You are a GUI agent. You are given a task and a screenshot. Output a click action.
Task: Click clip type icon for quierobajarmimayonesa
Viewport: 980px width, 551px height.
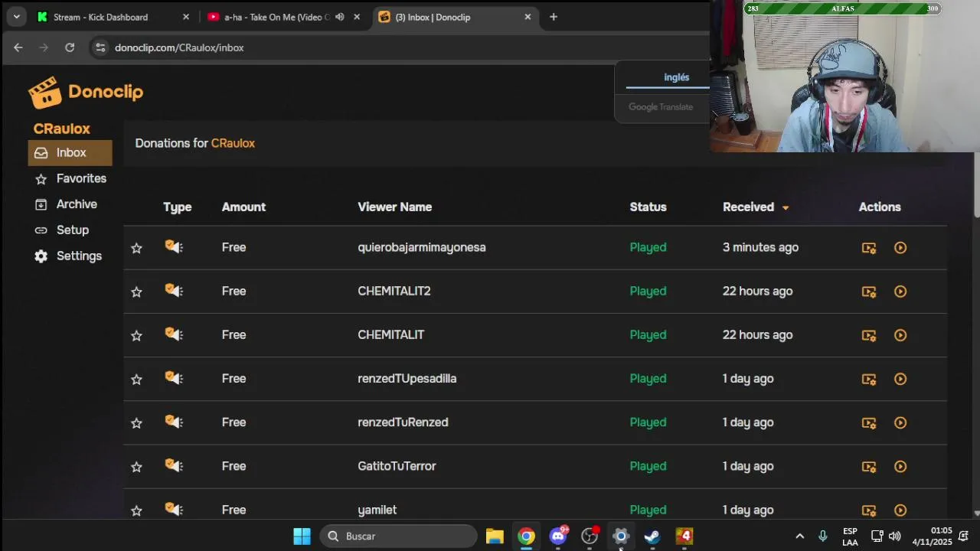tap(174, 246)
